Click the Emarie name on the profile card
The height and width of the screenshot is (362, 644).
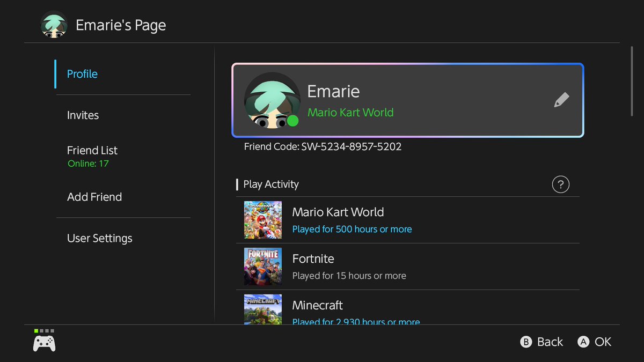333,91
